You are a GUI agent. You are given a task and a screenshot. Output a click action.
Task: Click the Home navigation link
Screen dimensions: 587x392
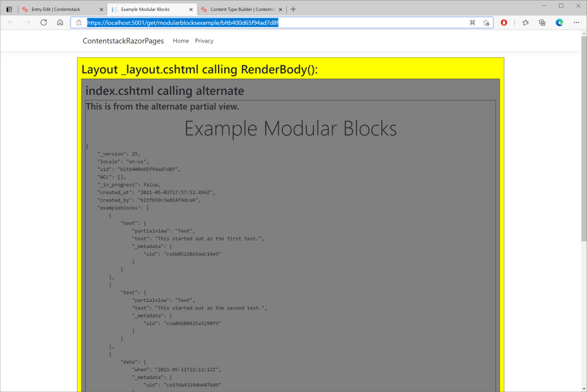point(181,41)
